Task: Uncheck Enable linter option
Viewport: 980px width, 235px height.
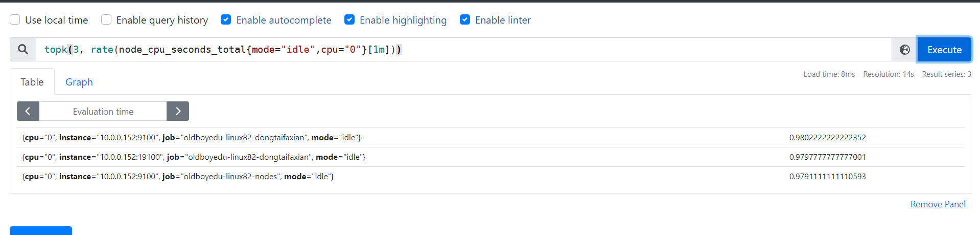Action: (465, 20)
